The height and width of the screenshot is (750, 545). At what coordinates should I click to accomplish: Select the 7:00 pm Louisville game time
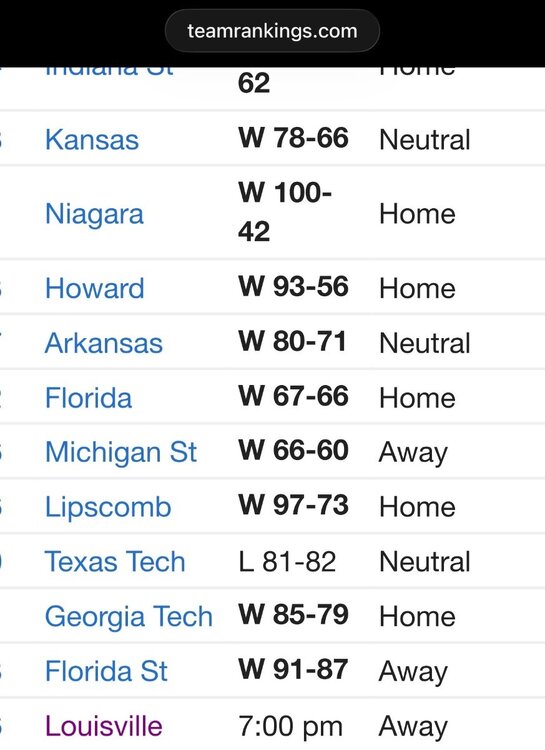point(290,727)
